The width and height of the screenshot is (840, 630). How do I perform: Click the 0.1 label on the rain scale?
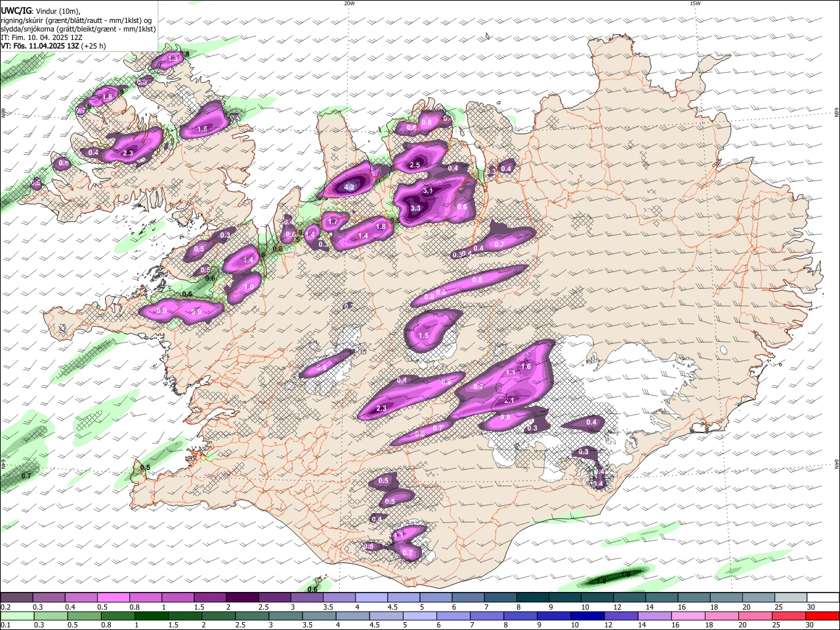tap(5, 625)
